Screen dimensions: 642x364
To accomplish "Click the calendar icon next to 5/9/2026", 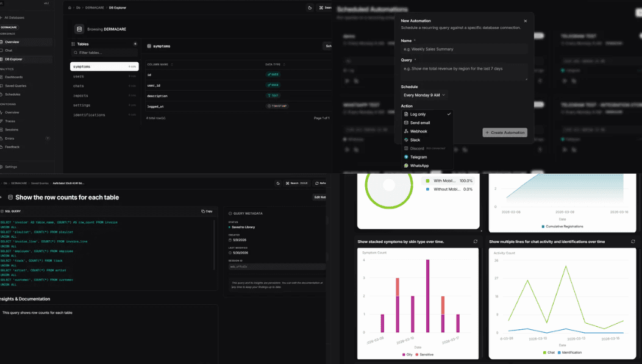I will click(x=230, y=240).
